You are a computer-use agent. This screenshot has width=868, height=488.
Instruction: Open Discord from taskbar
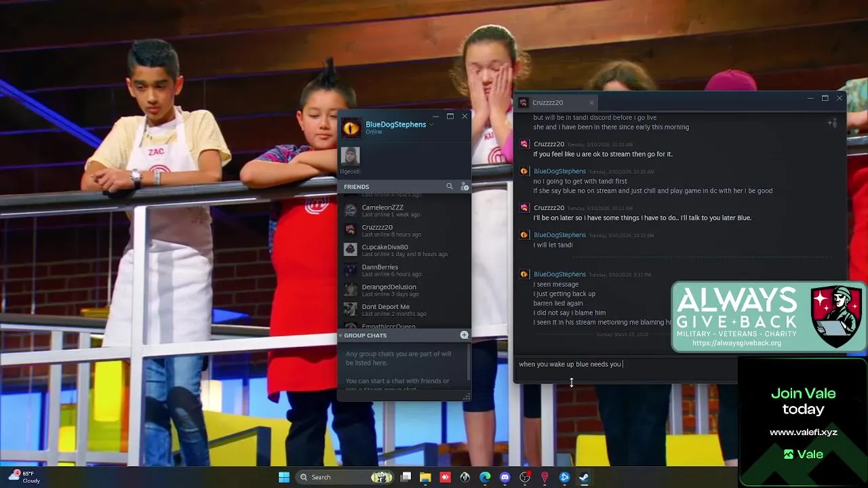click(x=505, y=477)
